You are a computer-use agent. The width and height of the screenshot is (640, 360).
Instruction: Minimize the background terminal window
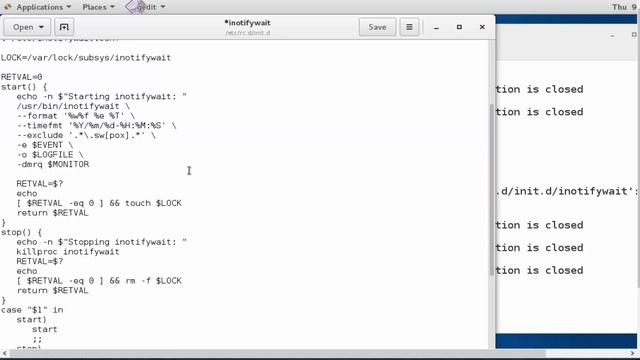(x=612, y=36)
